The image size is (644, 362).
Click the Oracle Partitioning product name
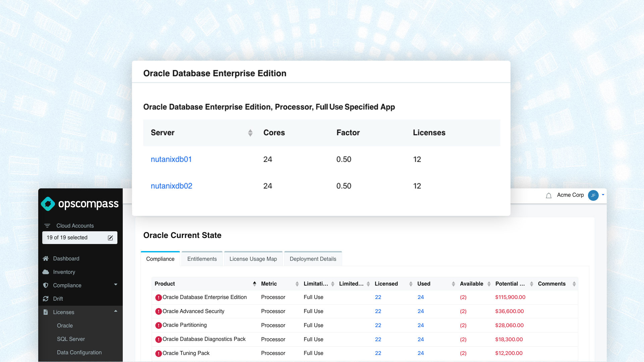point(184,325)
